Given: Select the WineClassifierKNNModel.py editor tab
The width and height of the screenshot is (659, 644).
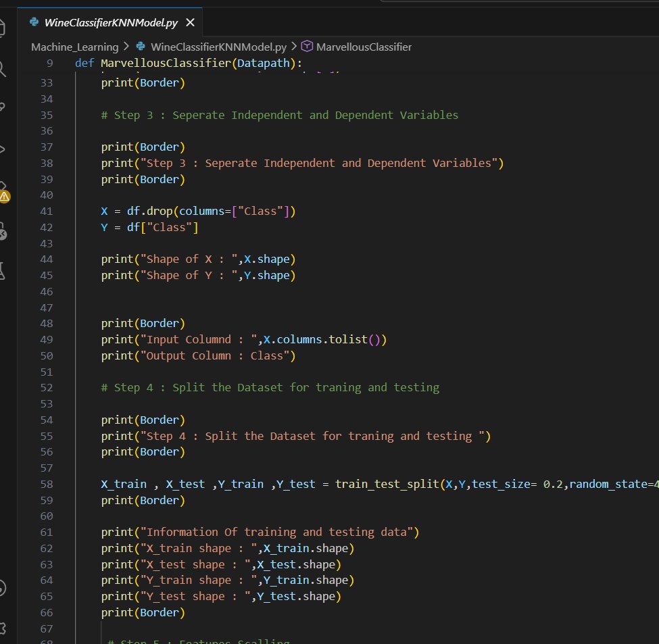Looking at the screenshot, I should [111, 23].
